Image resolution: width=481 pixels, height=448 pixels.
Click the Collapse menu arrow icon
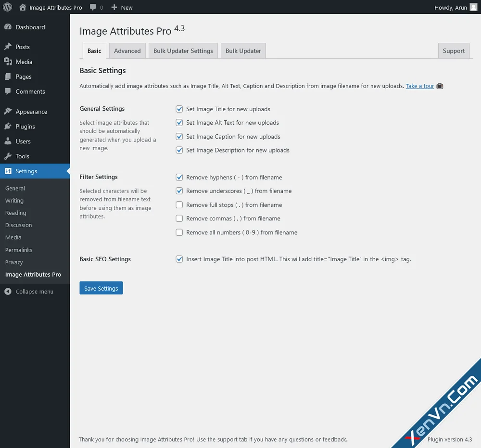8,292
